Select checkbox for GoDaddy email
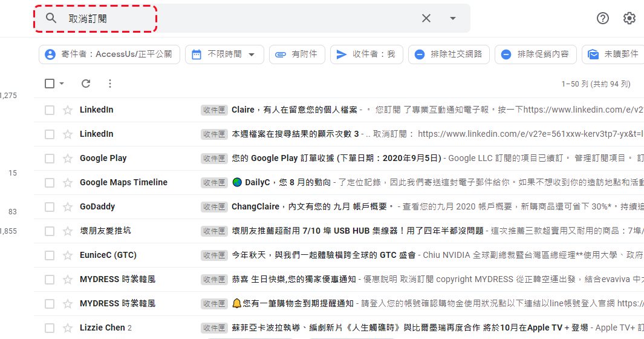Screen dimensions: 644x339 [50, 206]
